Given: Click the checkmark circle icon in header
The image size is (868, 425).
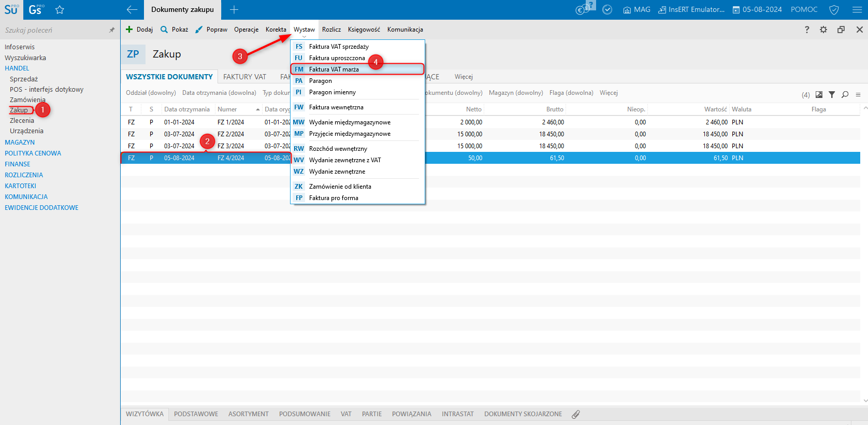Looking at the screenshot, I should point(608,9).
